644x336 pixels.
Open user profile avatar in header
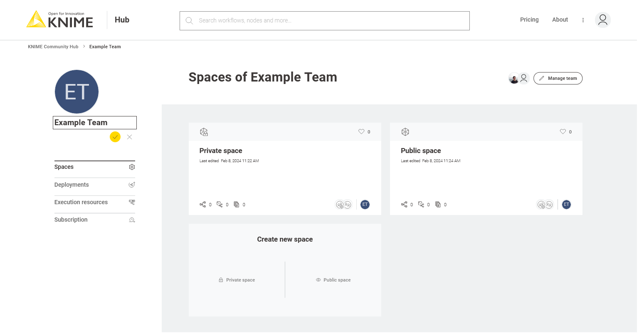click(x=602, y=20)
